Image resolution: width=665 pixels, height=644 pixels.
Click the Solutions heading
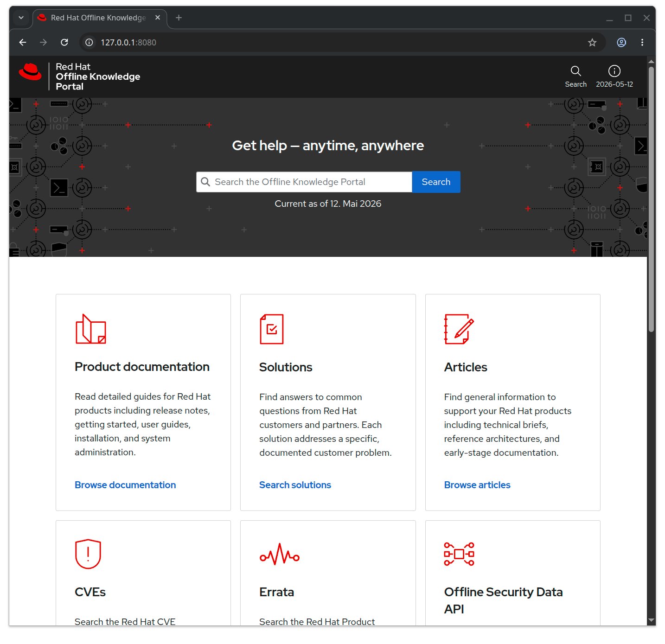[286, 367]
